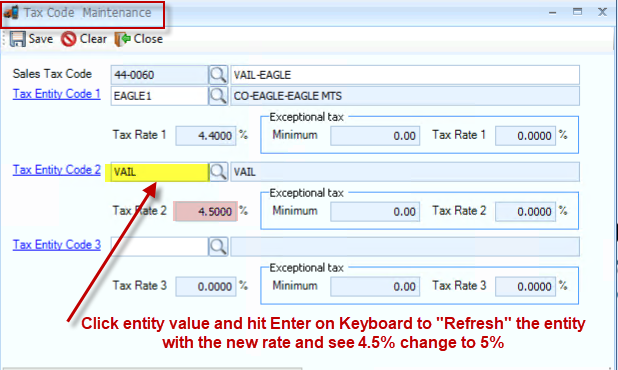Open the Tax Entity Code 1 link
The image size is (618, 370).
pyautogui.click(x=56, y=94)
